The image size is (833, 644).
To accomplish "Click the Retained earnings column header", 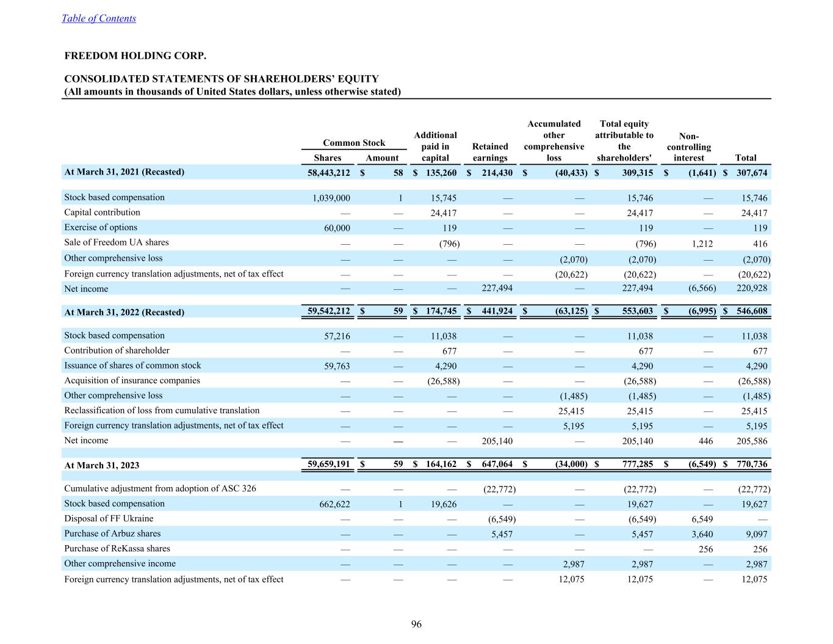I will pos(489,152).
